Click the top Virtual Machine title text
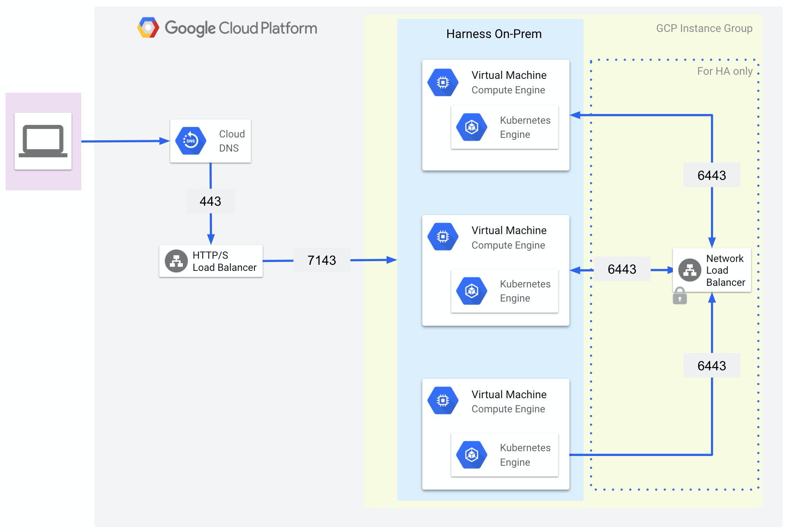Screen dimensions: 787x532 point(509,75)
